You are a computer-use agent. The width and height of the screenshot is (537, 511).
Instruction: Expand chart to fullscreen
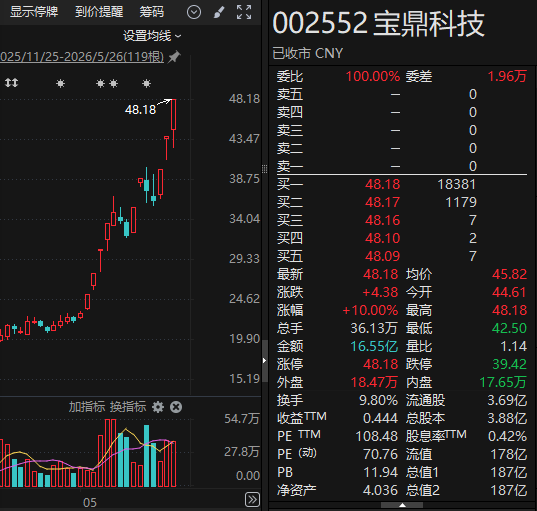click(244, 12)
